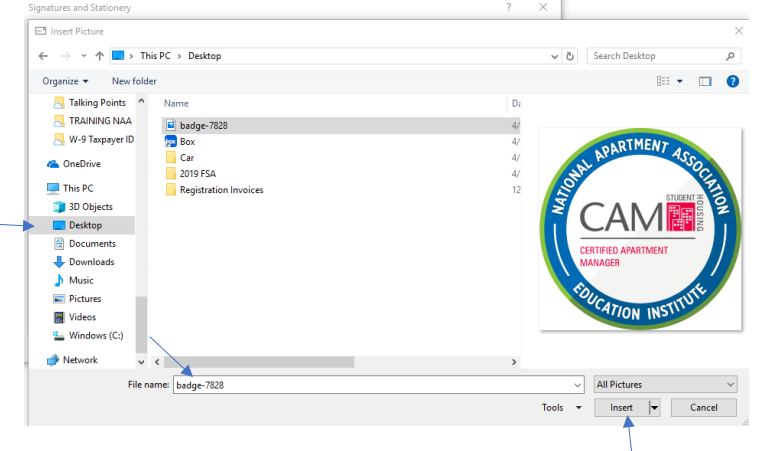Click the horizontal scrollbar thumb
Screen dimensions: 757x451
pos(259,362)
